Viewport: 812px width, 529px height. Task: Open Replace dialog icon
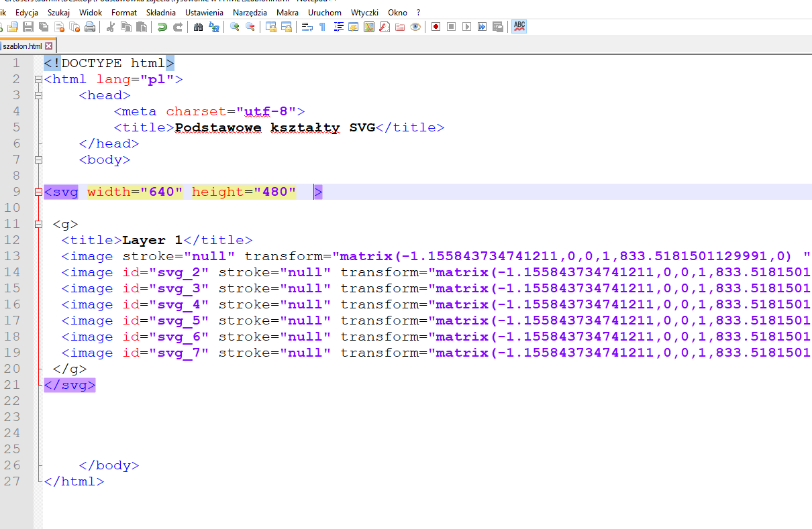click(214, 27)
